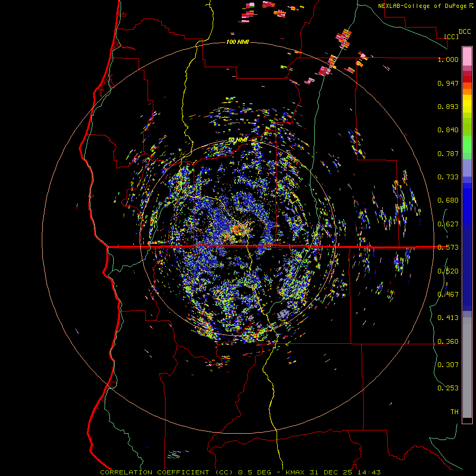
Task: Click the 0.893 scale value
Action: click(448, 106)
